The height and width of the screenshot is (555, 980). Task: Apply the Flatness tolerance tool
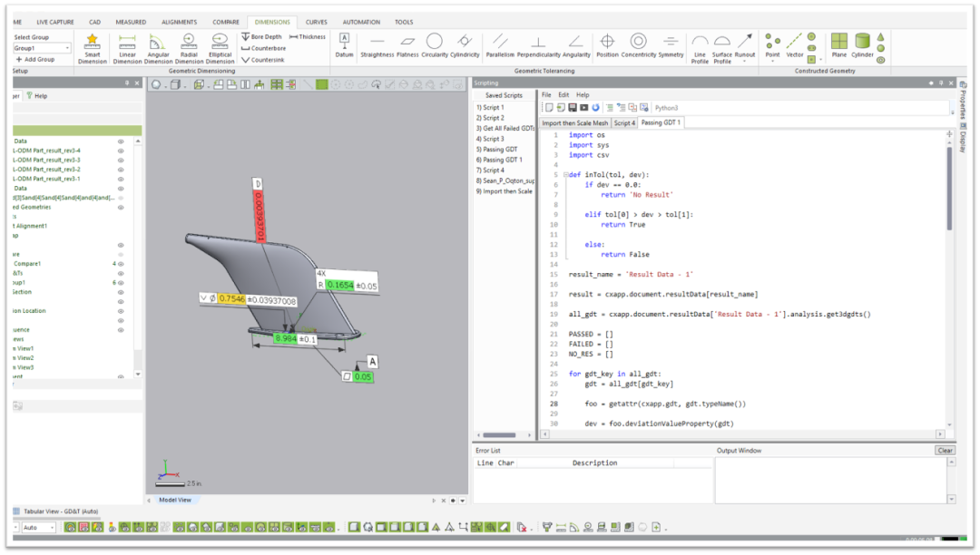[x=407, y=45]
